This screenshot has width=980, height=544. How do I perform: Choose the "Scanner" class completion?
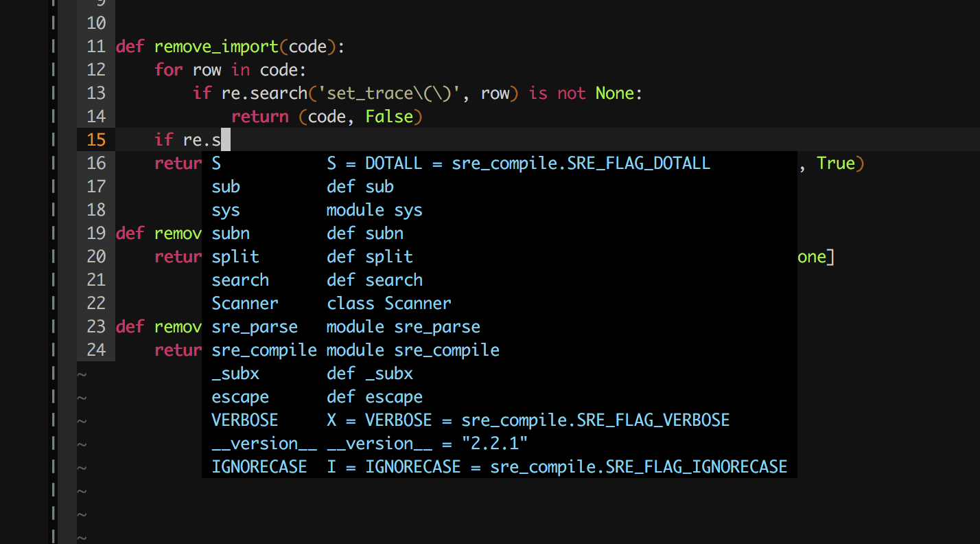click(244, 303)
